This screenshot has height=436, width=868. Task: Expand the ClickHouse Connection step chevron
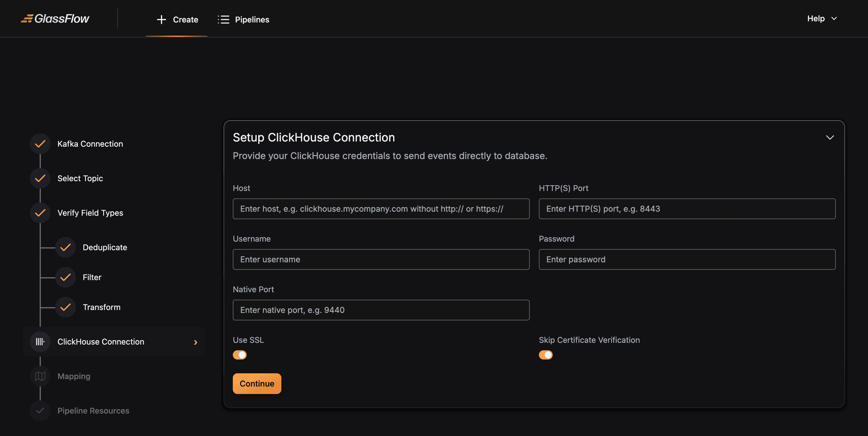click(195, 342)
